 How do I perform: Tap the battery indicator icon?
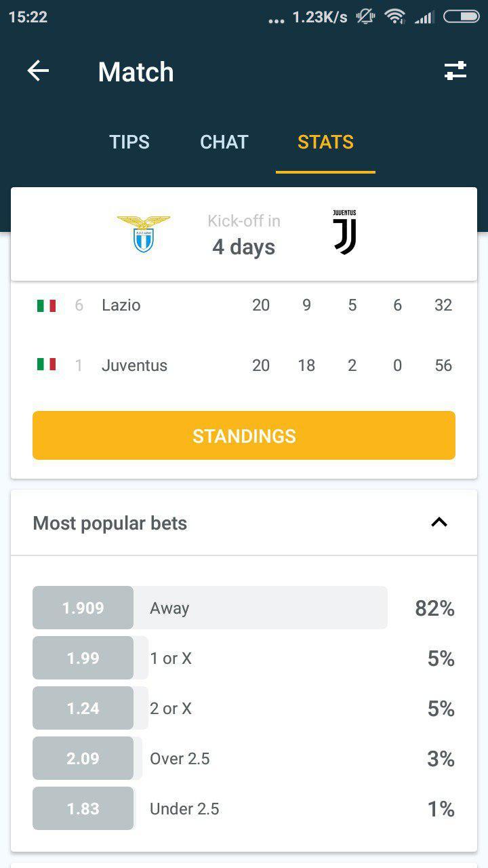462,16
